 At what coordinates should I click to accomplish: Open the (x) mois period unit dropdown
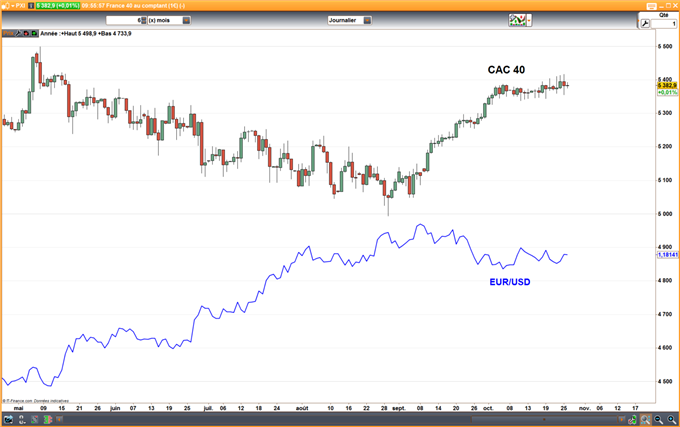click(186, 20)
